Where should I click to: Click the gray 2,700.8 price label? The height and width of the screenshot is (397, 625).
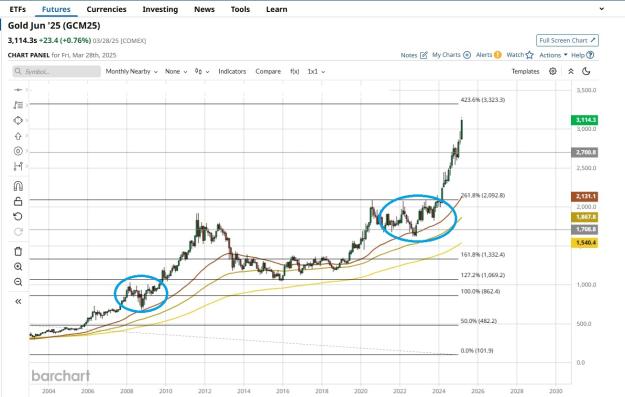(x=584, y=152)
